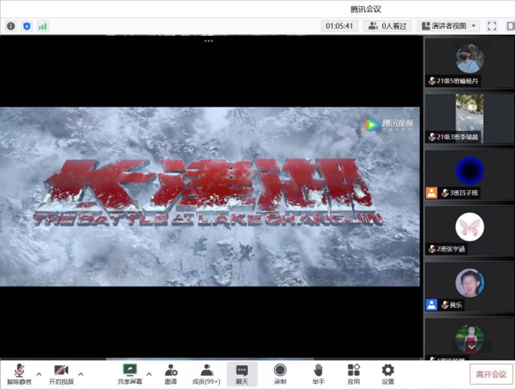The image size is (515, 389).
Task: Click the Leave Meeting (离开会议) button
Action: pos(491,374)
